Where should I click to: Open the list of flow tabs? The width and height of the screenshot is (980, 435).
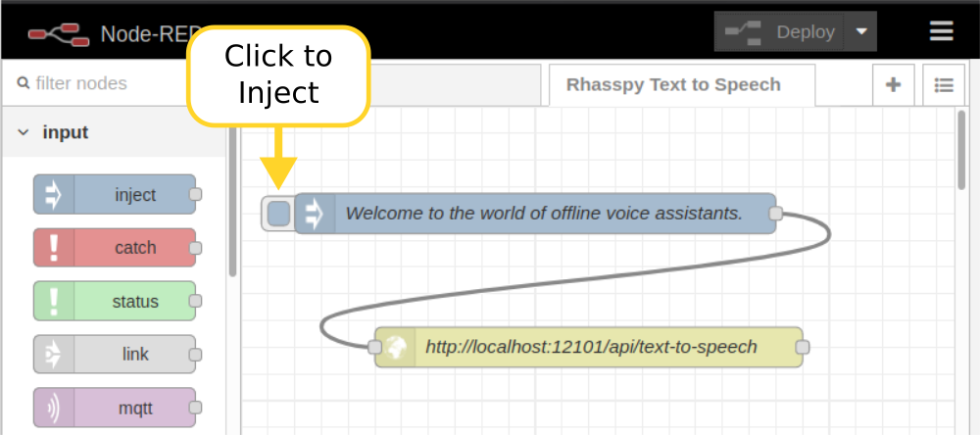(x=944, y=85)
